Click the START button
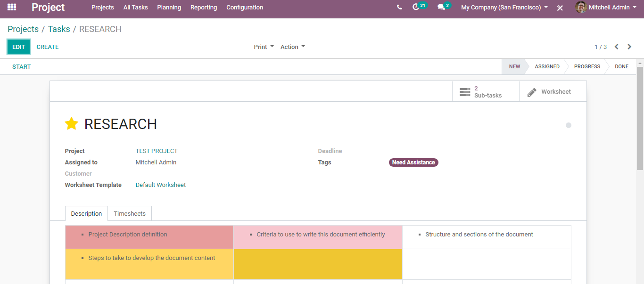The height and width of the screenshot is (284, 644). click(x=22, y=66)
